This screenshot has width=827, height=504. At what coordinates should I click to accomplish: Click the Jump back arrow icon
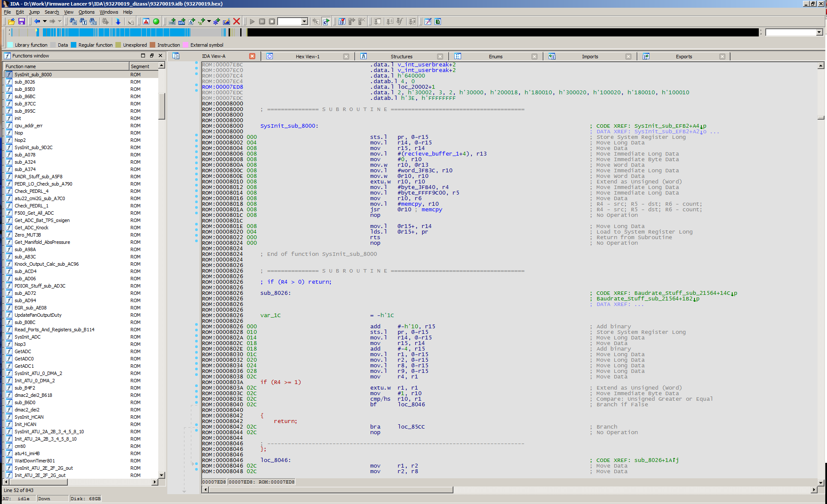pos(37,21)
